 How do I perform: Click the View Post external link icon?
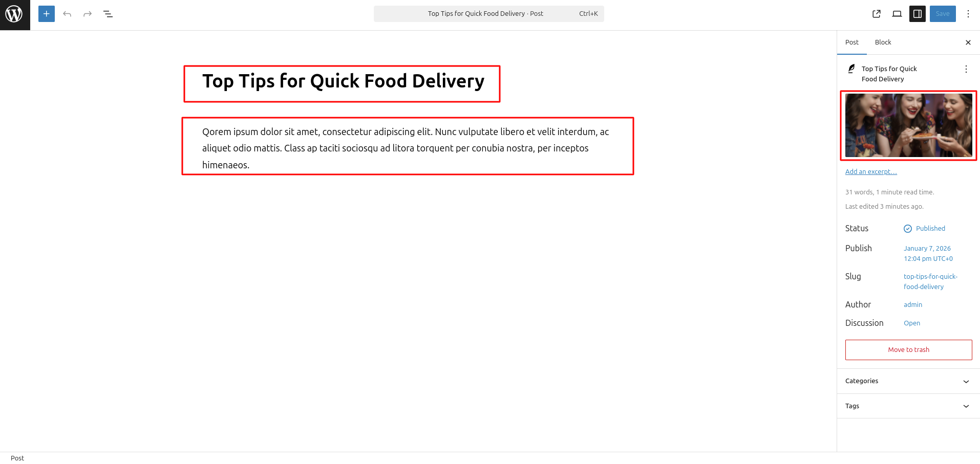coord(876,14)
